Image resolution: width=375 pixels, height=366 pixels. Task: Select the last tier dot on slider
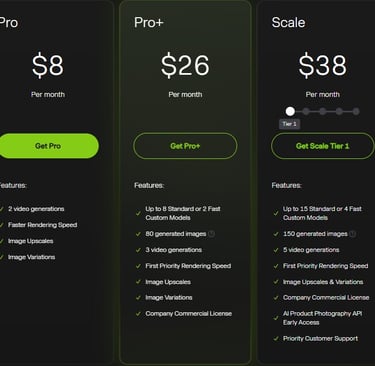tap(356, 111)
